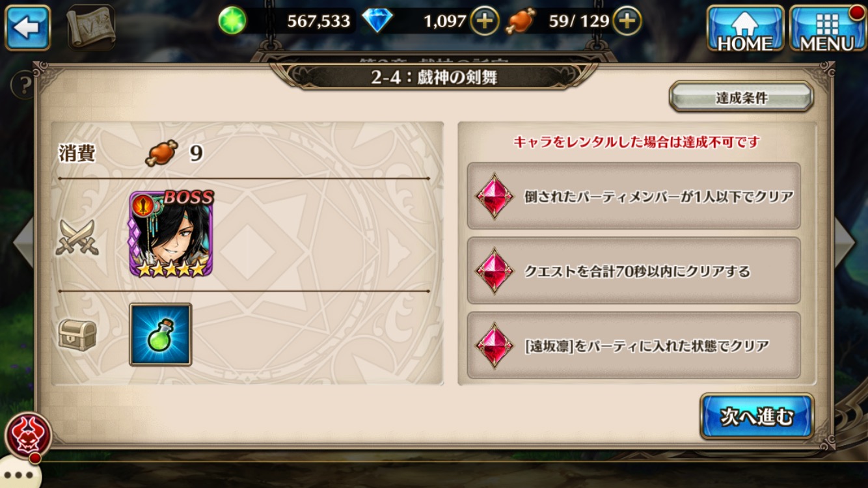868x488 pixels.
Task: Select the パーティメンバーが1人以下 mission row
Action: 634,196
